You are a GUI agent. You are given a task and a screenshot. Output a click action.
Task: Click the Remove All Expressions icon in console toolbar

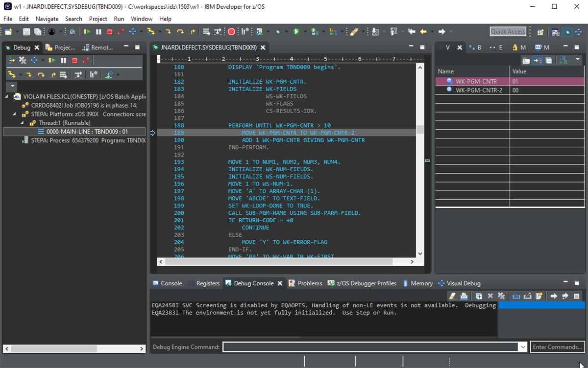click(x=502, y=296)
